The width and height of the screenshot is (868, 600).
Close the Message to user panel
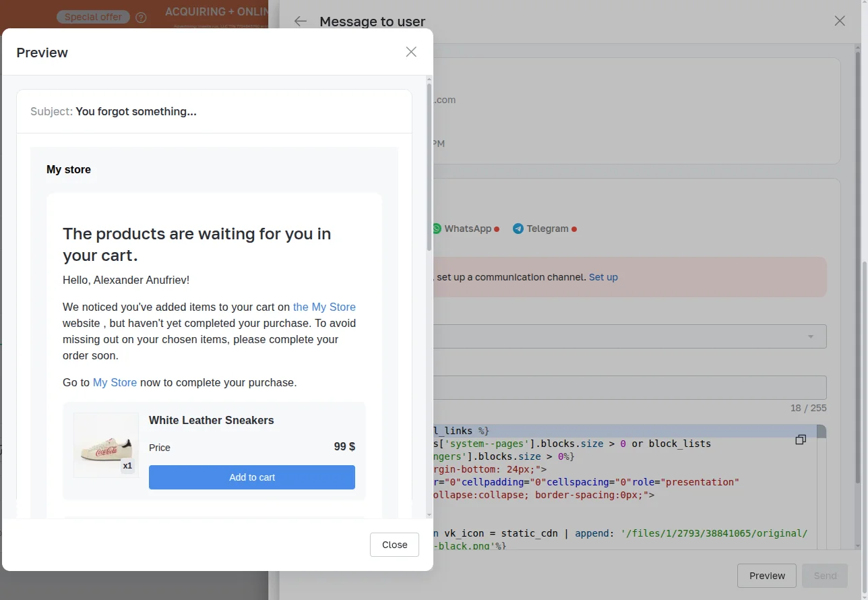pos(840,21)
